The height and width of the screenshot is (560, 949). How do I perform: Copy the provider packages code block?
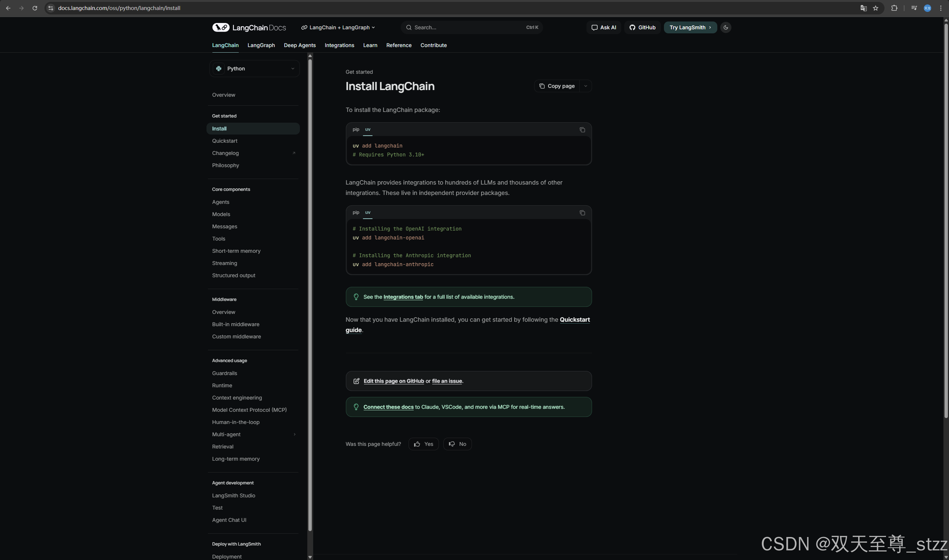(582, 213)
